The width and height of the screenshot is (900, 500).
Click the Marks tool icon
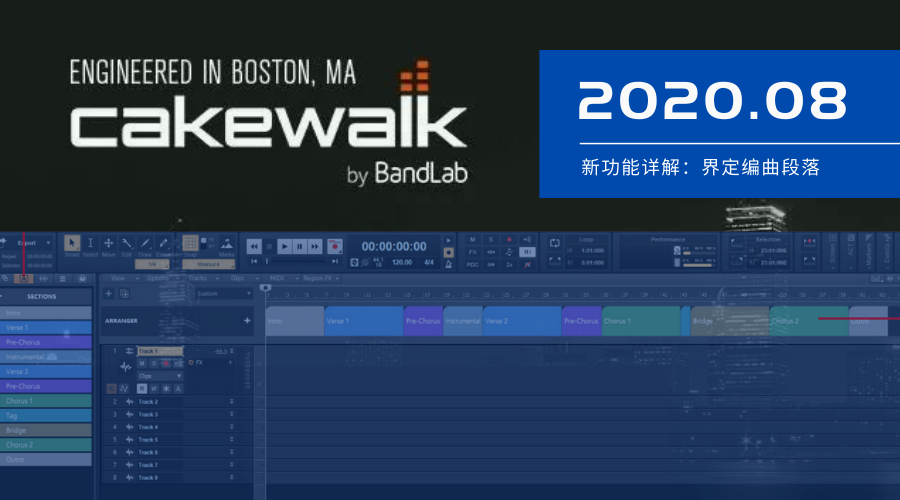click(227, 243)
